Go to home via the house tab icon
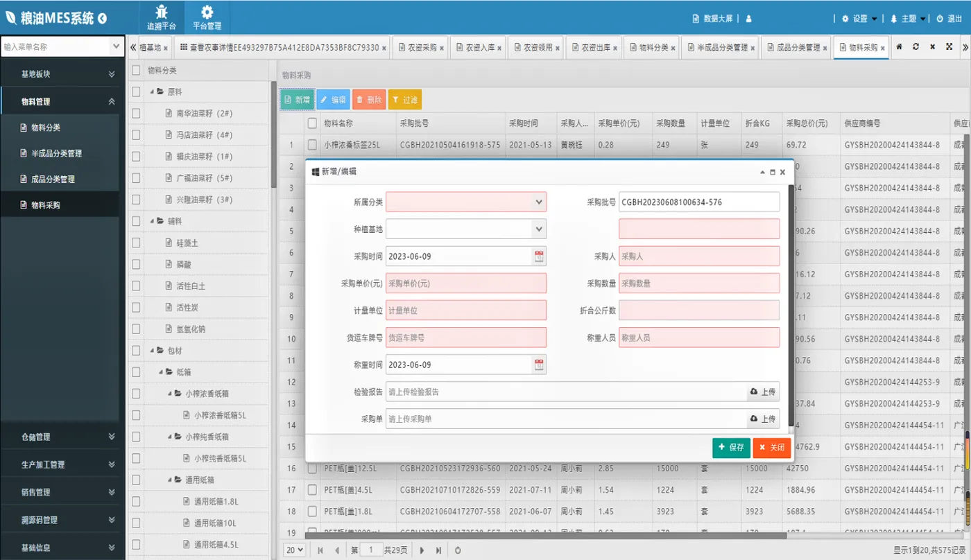This screenshot has width=971, height=560. pyautogui.click(x=900, y=47)
